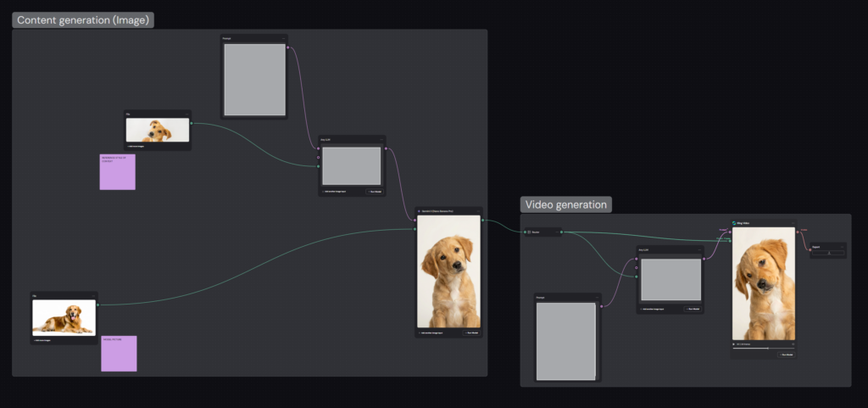Screen dimensions: 868x408
Task: Click the purple sticky note under top File node
Action: pyautogui.click(x=117, y=171)
